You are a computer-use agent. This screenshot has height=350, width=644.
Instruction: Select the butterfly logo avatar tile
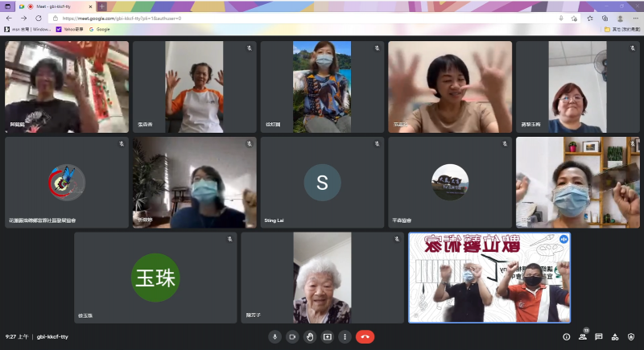(67, 183)
